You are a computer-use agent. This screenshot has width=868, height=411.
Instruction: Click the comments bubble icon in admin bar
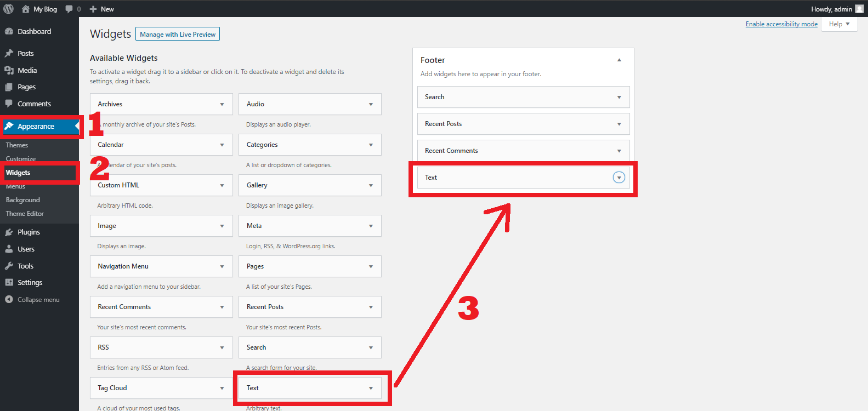tap(69, 9)
